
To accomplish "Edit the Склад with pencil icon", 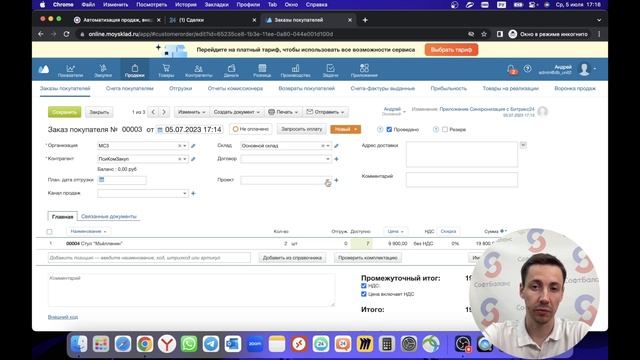I will point(336,146).
